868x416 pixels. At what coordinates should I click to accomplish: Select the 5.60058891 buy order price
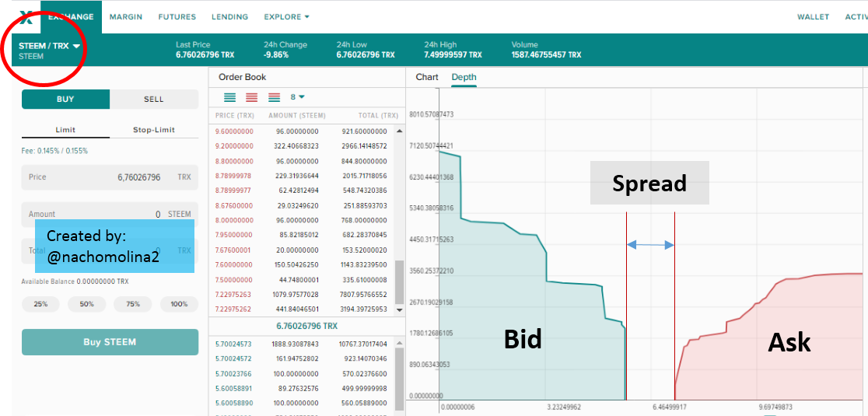[233, 389]
